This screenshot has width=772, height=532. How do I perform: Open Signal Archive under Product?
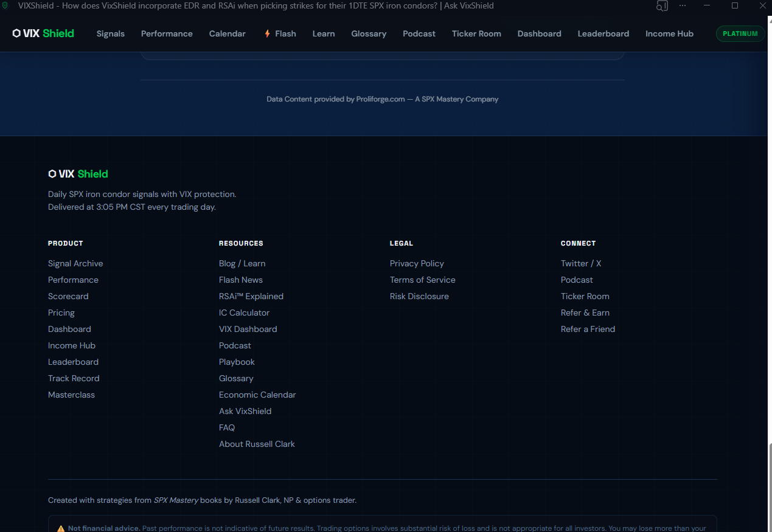point(75,263)
